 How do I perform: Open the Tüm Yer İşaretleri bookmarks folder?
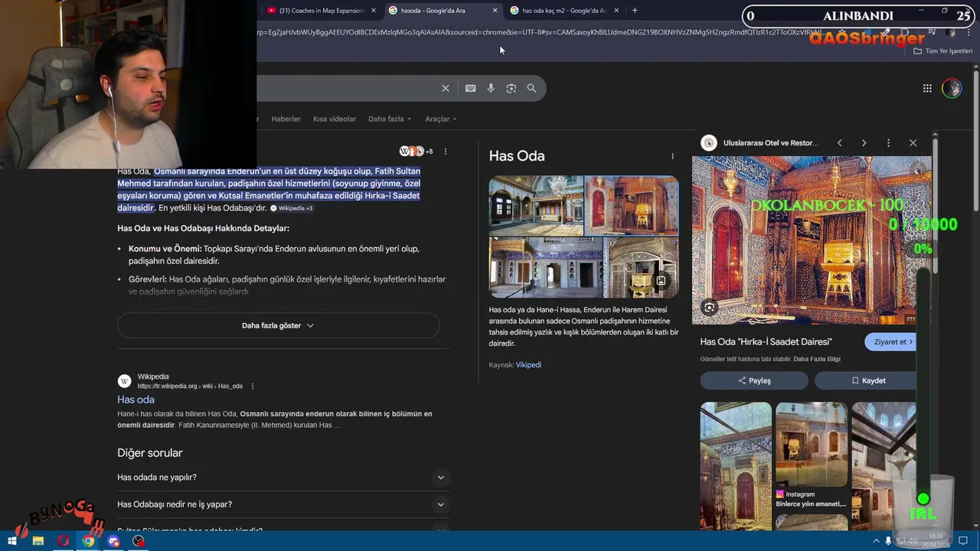(x=943, y=51)
